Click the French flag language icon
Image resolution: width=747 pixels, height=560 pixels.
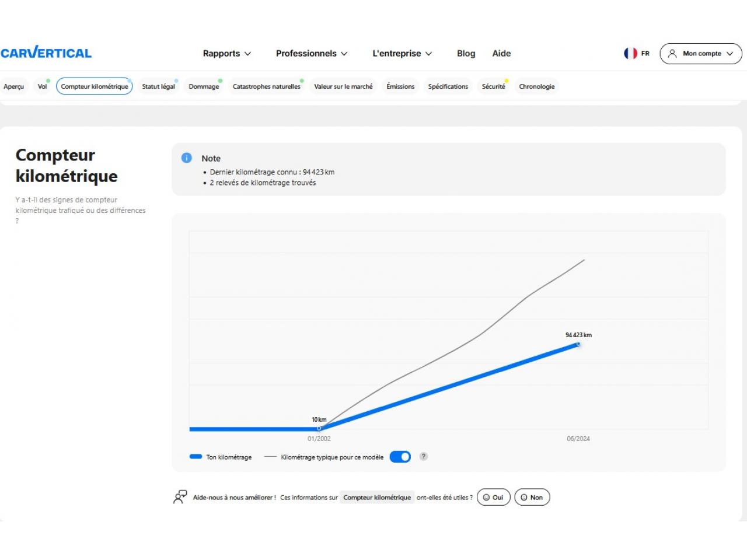[630, 53]
